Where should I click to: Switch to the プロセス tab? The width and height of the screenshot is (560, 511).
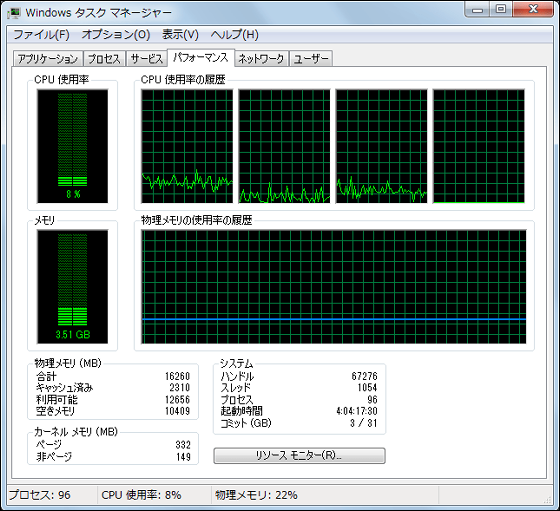click(x=104, y=59)
